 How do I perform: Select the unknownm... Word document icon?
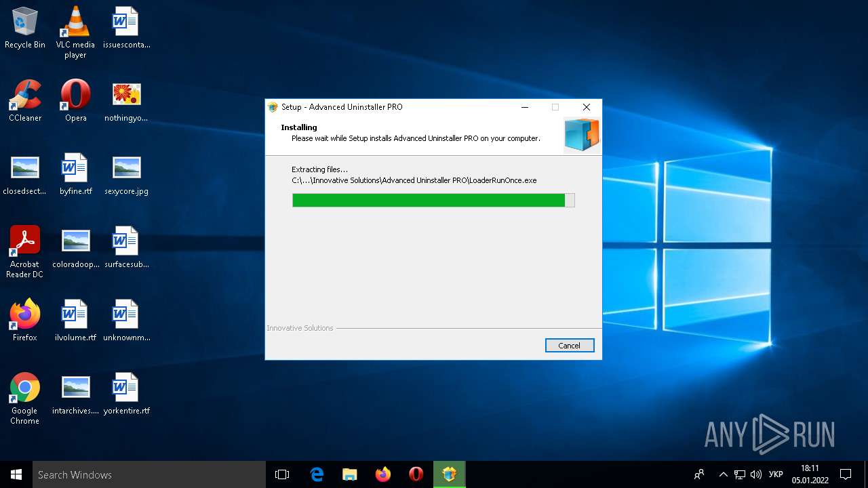(126, 321)
